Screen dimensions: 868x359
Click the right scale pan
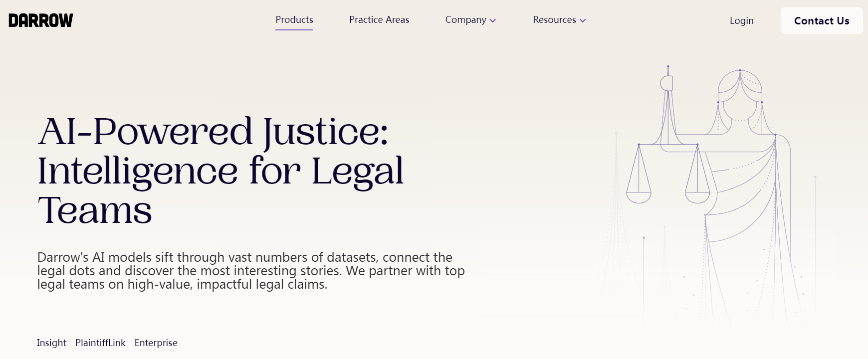pos(697,197)
